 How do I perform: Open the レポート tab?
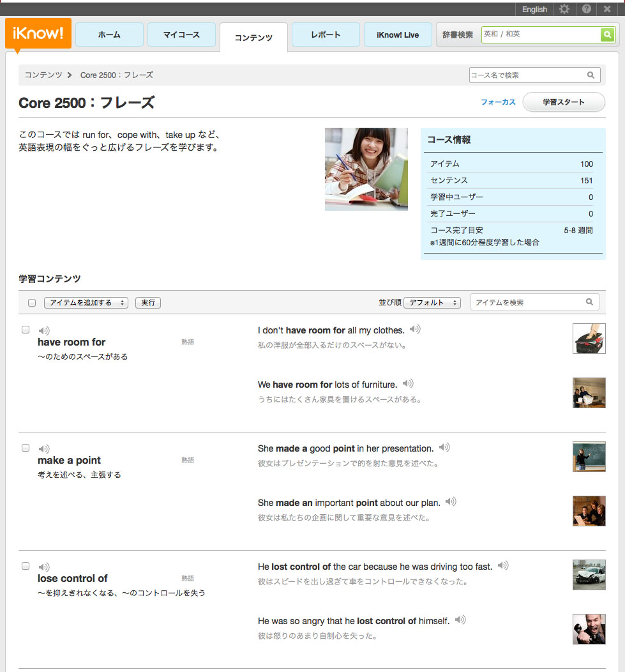(x=326, y=34)
